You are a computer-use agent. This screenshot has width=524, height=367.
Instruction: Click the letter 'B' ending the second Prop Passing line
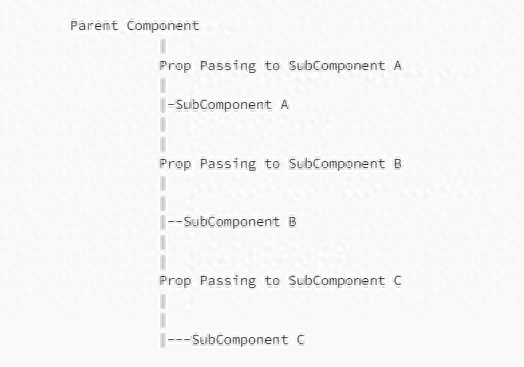(397, 164)
